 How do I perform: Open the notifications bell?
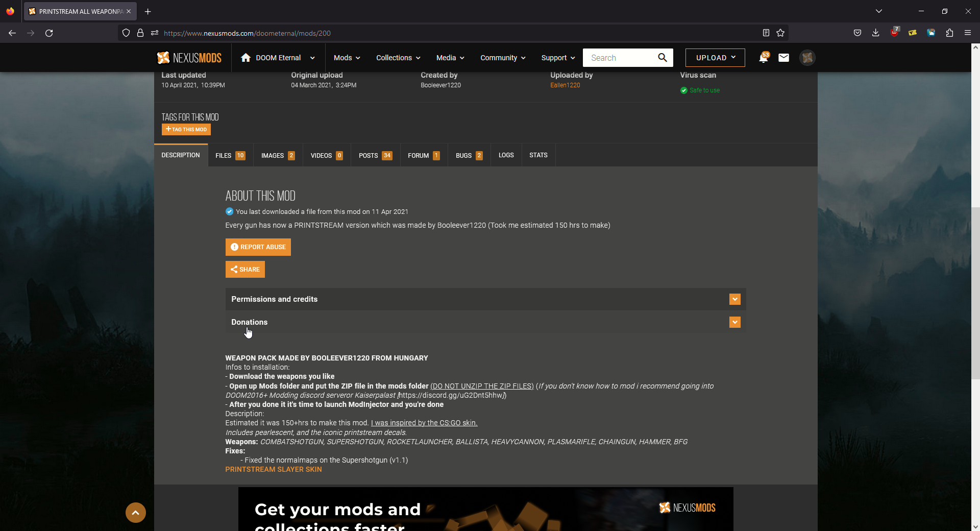(x=764, y=58)
